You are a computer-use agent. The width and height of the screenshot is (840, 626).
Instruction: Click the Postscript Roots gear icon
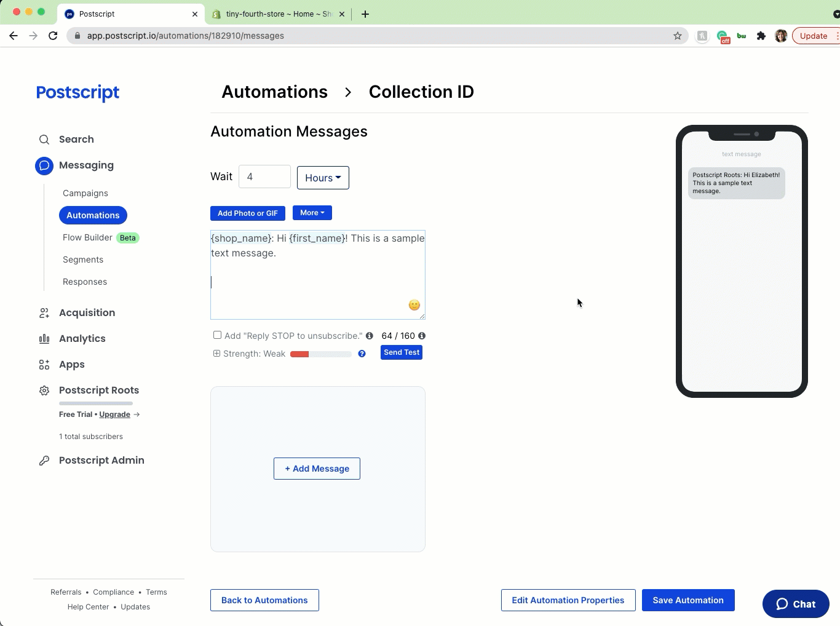[44, 390]
